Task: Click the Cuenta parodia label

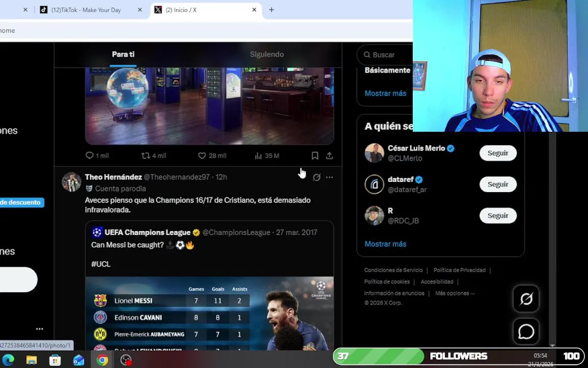Action: point(120,189)
